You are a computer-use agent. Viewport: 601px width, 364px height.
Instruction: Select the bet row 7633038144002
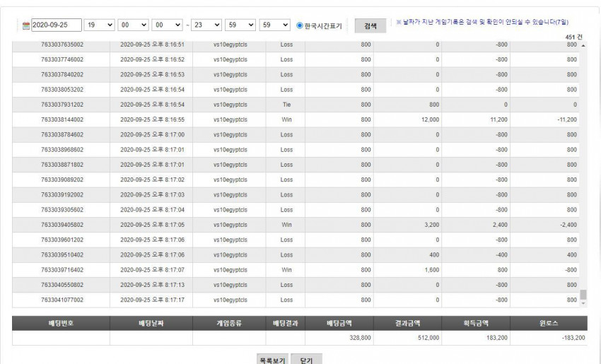point(296,119)
